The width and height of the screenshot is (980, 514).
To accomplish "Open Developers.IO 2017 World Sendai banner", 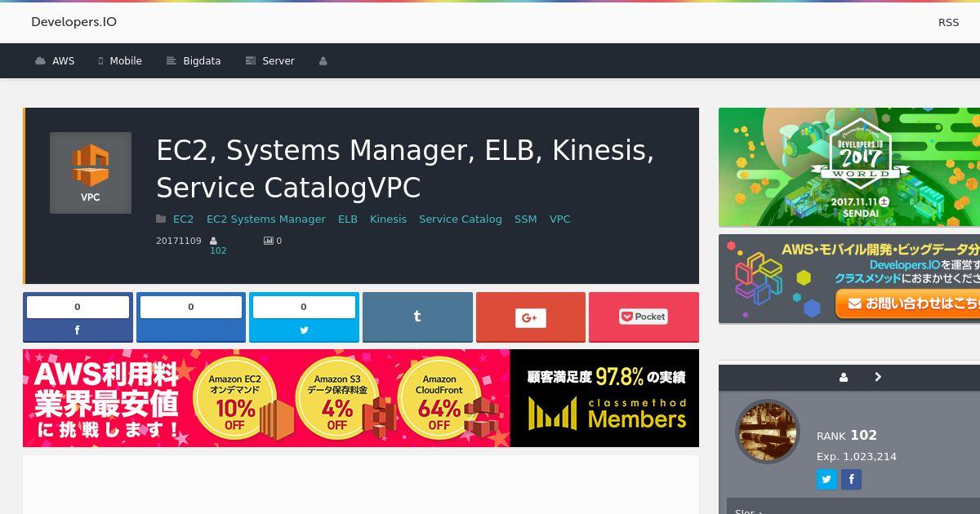I will (849, 167).
